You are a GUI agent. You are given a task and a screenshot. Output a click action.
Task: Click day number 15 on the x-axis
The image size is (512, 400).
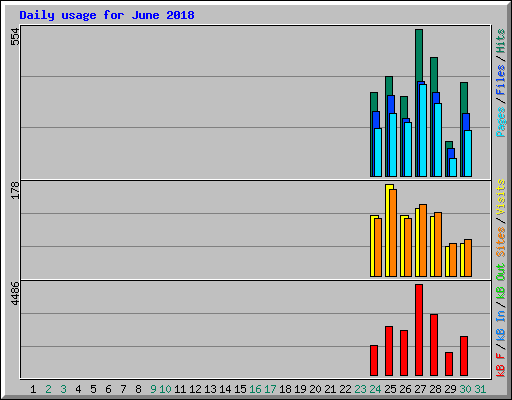tap(240, 389)
